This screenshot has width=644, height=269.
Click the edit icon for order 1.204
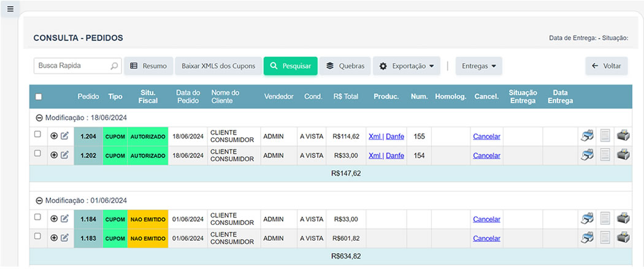click(x=64, y=136)
